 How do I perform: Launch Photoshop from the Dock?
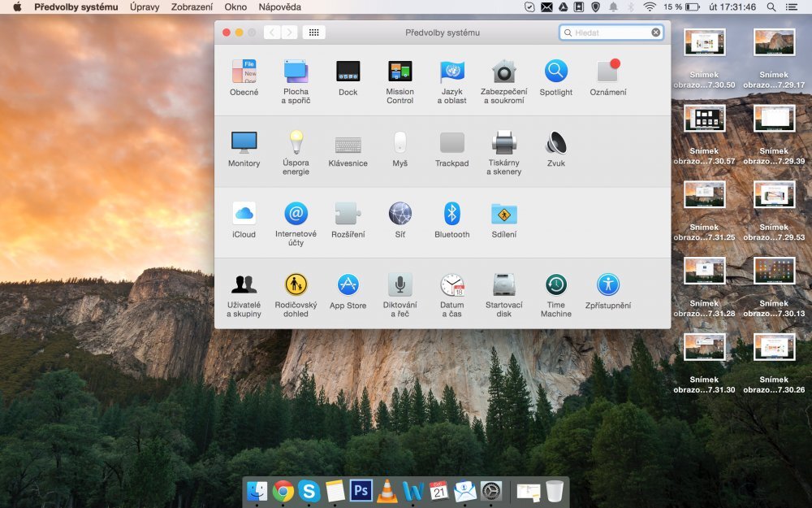coord(360,491)
